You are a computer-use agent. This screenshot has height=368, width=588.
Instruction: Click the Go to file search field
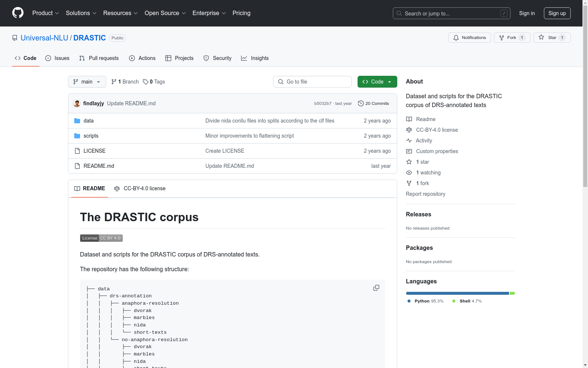pos(312,82)
